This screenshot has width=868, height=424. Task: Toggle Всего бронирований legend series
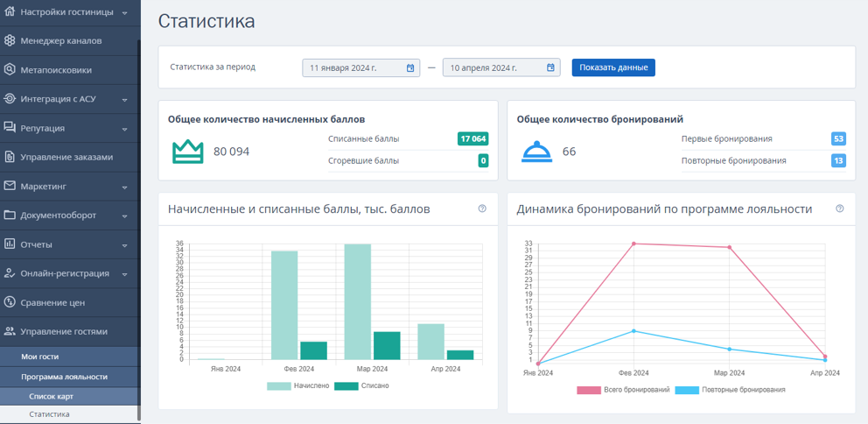point(623,390)
